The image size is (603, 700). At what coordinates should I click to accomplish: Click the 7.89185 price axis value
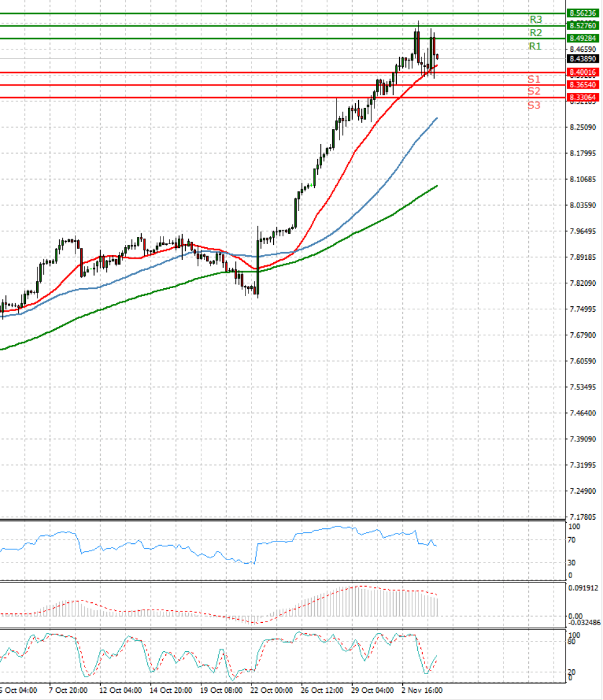tap(582, 257)
